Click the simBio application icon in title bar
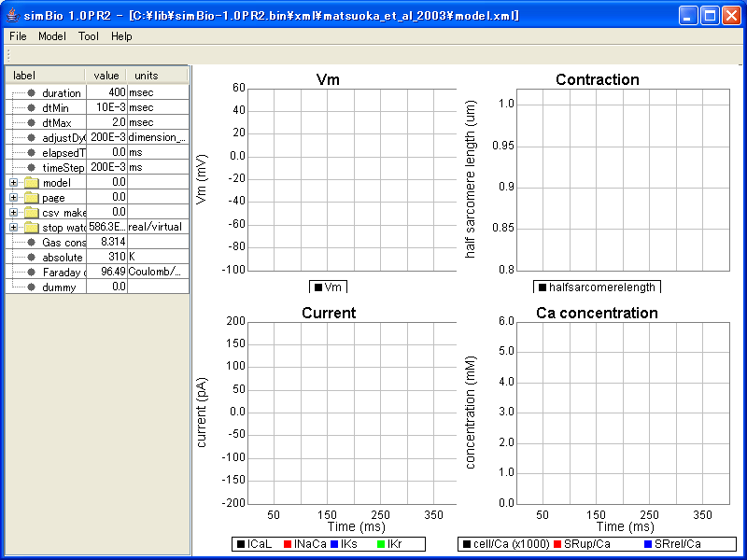Screen dimensions: 747x560 pyautogui.click(x=13, y=13)
